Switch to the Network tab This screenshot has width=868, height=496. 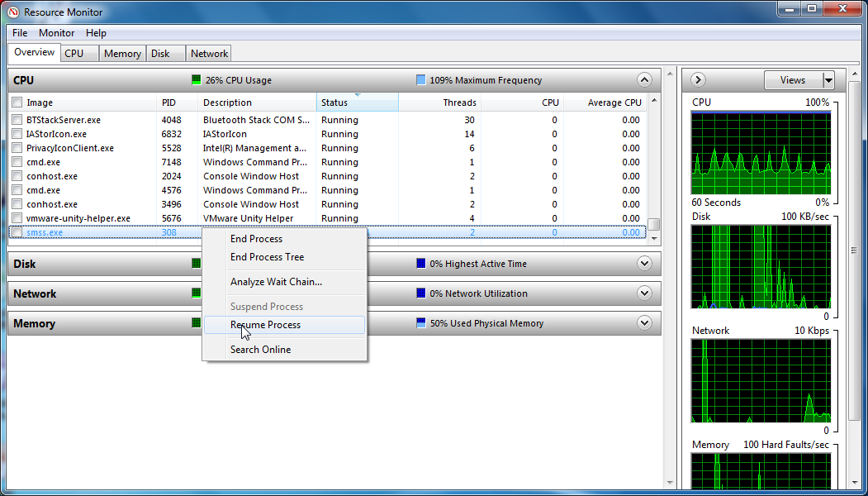click(209, 54)
